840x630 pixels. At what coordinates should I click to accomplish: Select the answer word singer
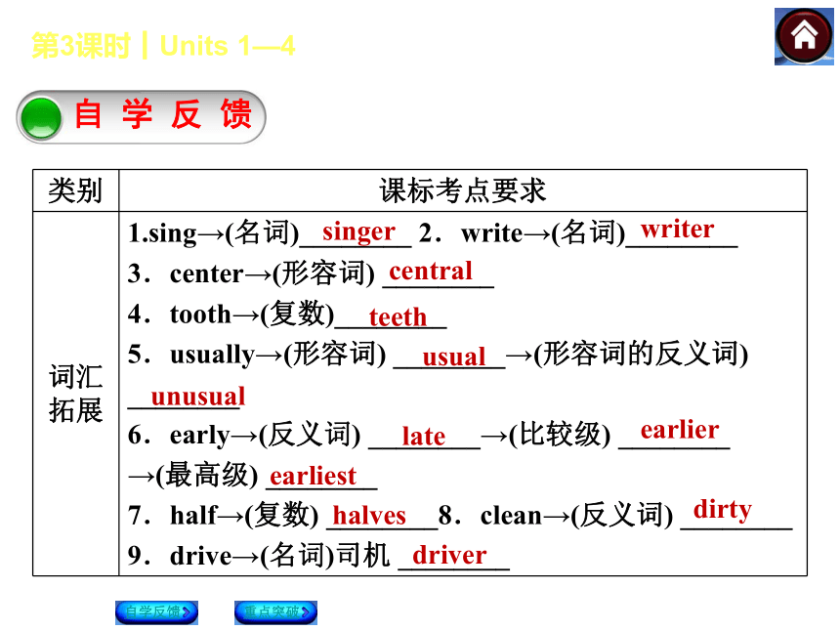[358, 231]
